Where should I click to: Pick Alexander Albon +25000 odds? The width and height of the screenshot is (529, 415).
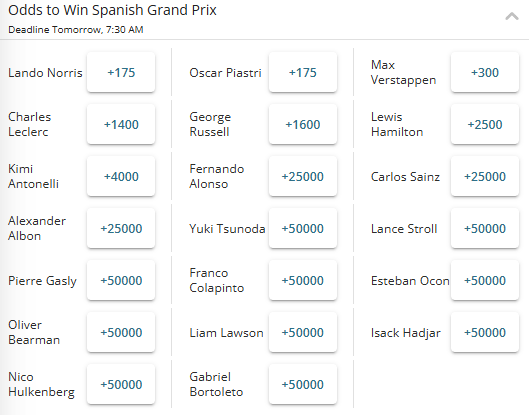coord(121,228)
